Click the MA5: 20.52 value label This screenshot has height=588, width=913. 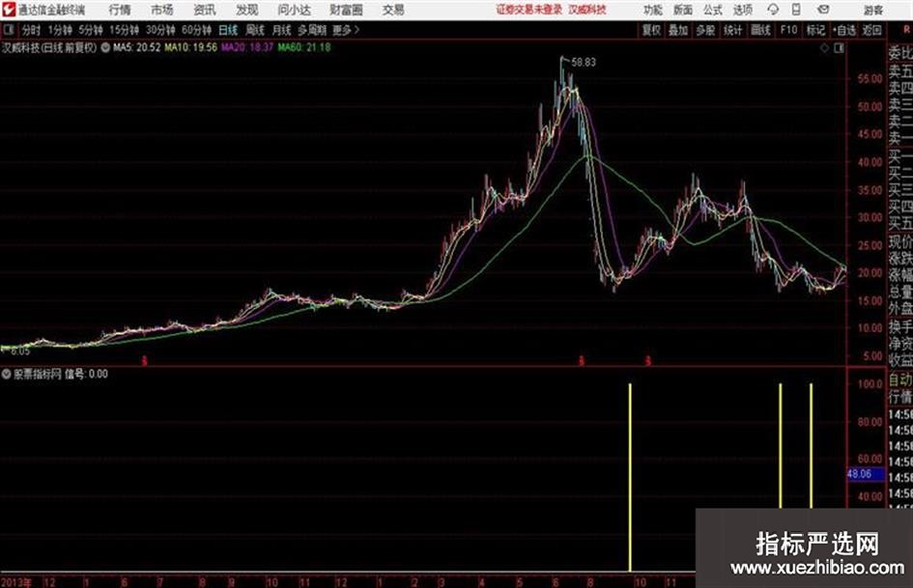[137, 47]
